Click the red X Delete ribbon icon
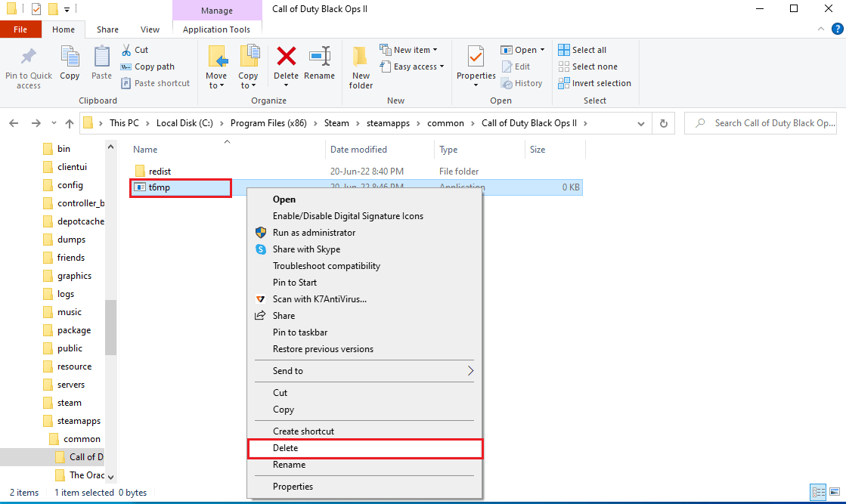Viewport: 846px width, 504px height. click(x=286, y=56)
